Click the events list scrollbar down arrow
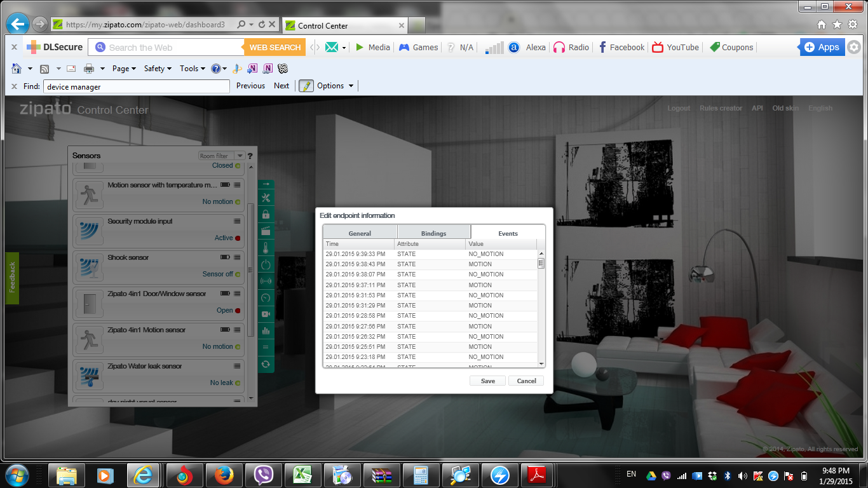The width and height of the screenshot is (868, 488). click(541, 364)
